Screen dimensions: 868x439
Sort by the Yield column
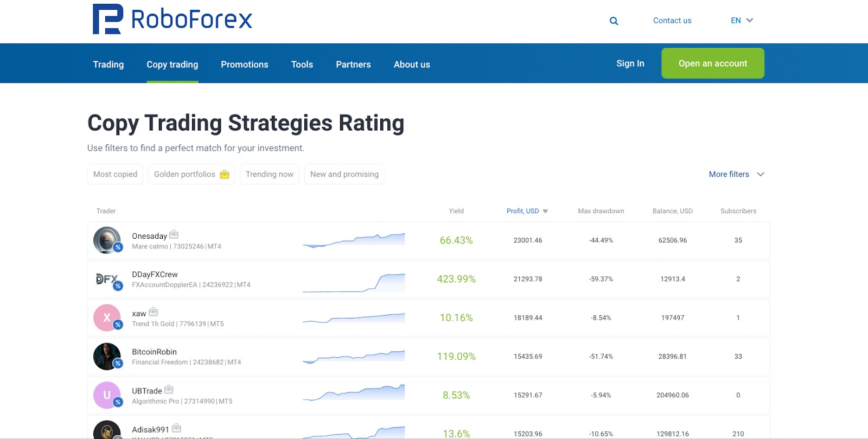(x=456, y=211)
